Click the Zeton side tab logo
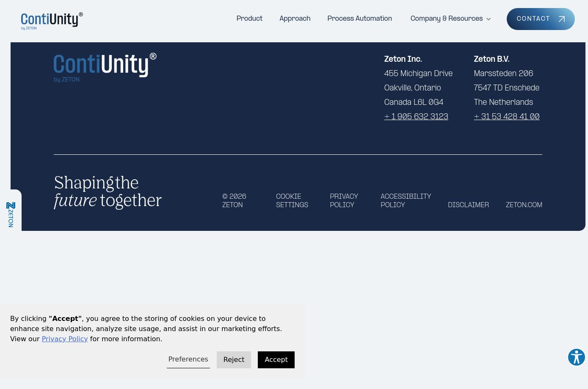 click(11, 214)
